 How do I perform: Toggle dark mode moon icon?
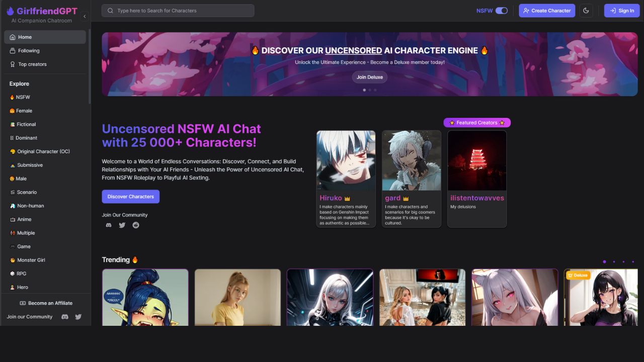click(586, 11)
